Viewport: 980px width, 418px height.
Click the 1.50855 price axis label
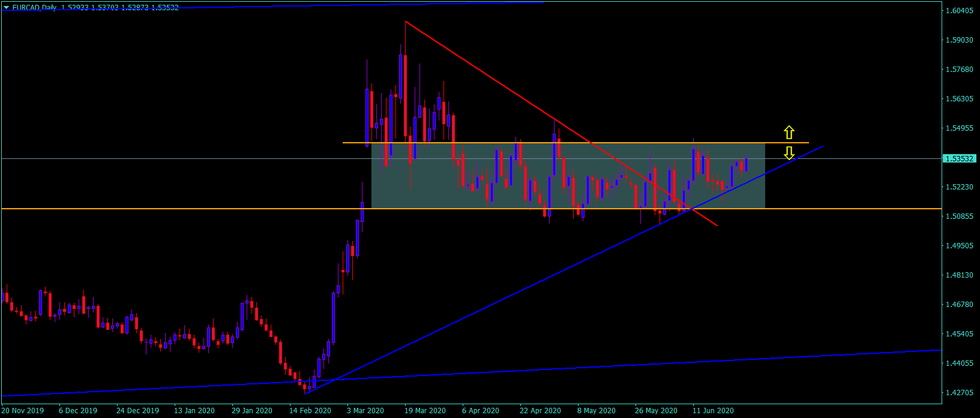pyautogui.click(x=958, y=216)
